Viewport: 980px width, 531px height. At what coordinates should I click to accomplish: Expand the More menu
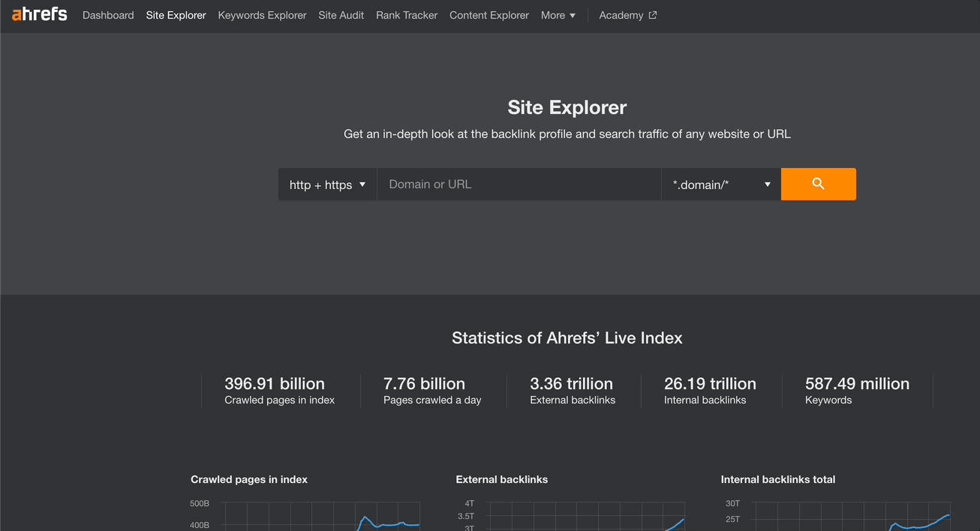(x=558, y=15)
